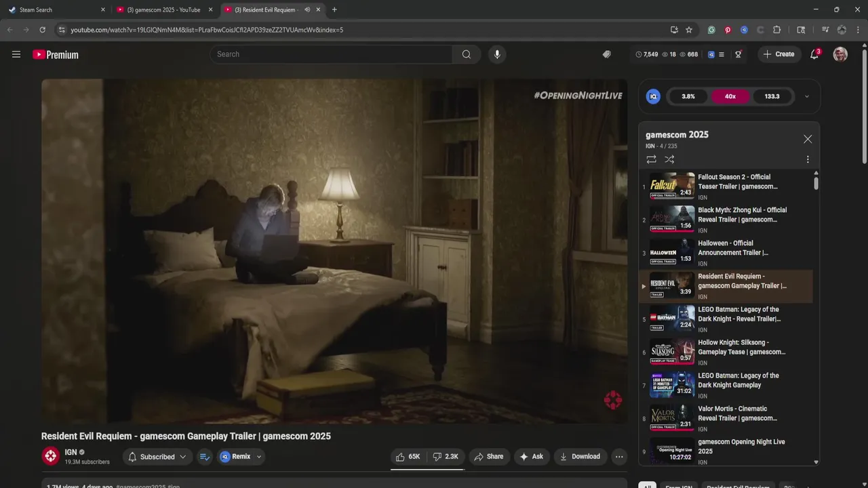Image resolution: width=868 pixels, height=488 pixels.
Task: Open the vidIQ icon in header stats bar
Action: click(711, 54)
